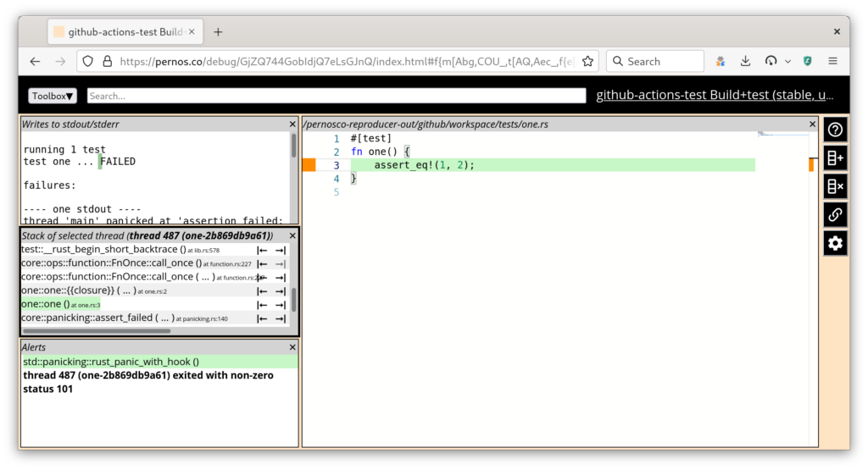This screenshot has height=470, width=868.
Task: Click the remove panel icon in sidebar
Action: [x=835, y=186]
